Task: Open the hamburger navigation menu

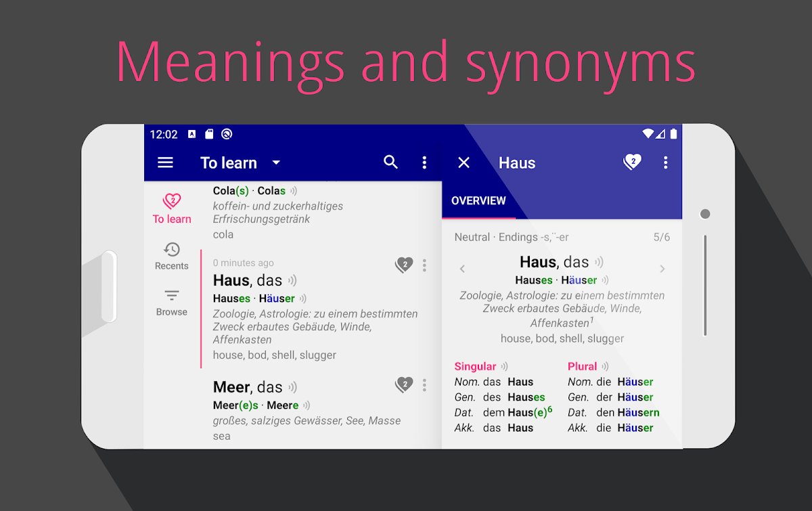Action: pos(165,162)
